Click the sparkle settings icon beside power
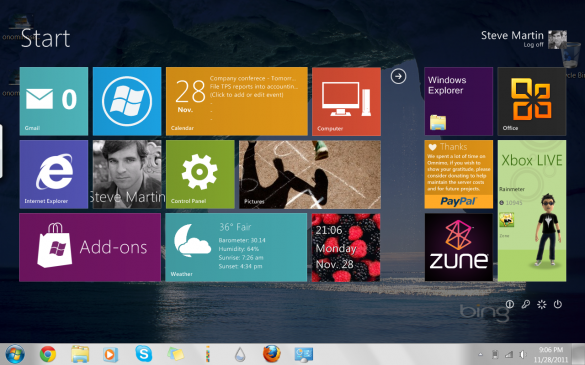Viewport: 585px width, 365px height. pos(542,305)
